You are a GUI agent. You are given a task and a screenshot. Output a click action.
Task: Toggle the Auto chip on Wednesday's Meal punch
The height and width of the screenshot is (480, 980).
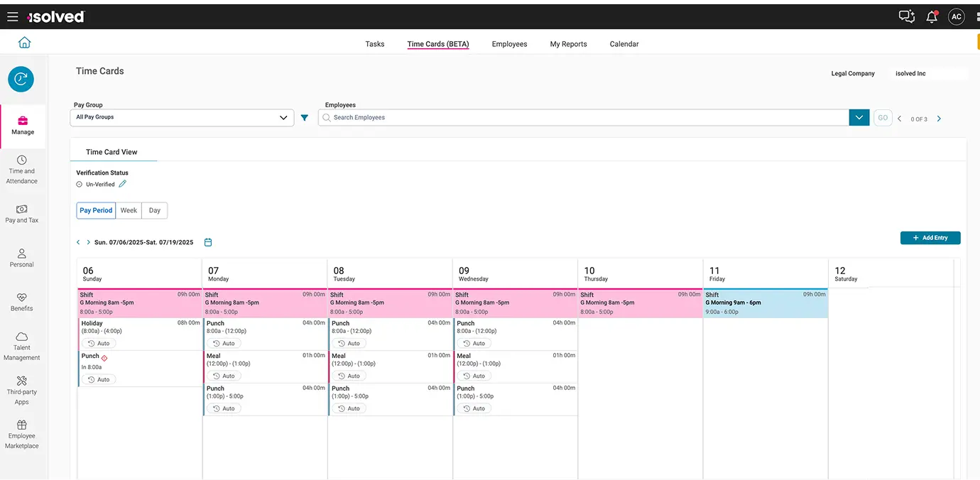[x=474, y=376]
